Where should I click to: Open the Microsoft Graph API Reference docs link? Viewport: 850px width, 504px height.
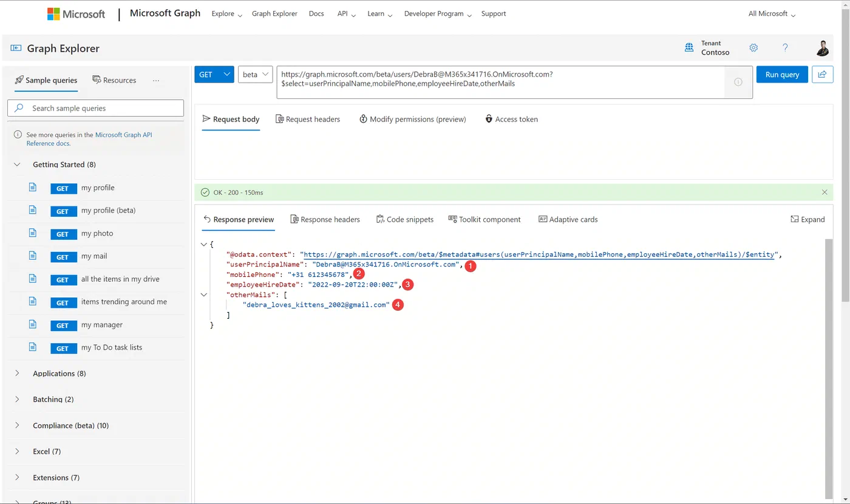click(89, 139)
